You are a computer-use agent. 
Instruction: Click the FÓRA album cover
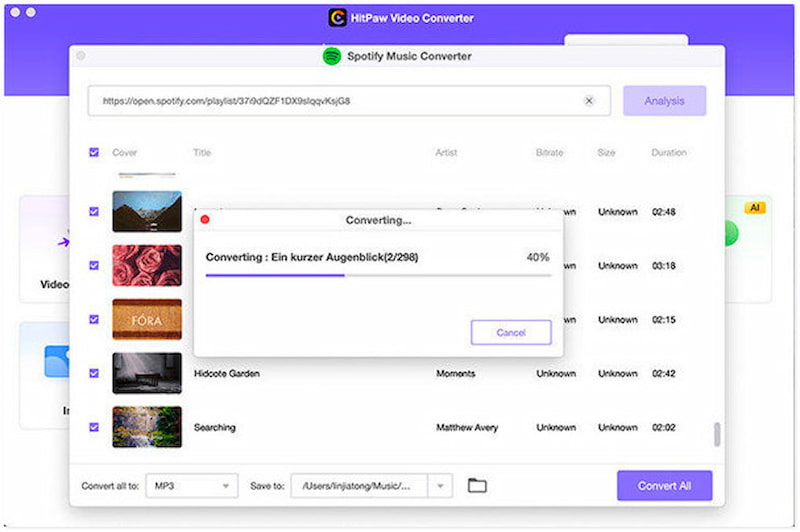tap(147, 320)
